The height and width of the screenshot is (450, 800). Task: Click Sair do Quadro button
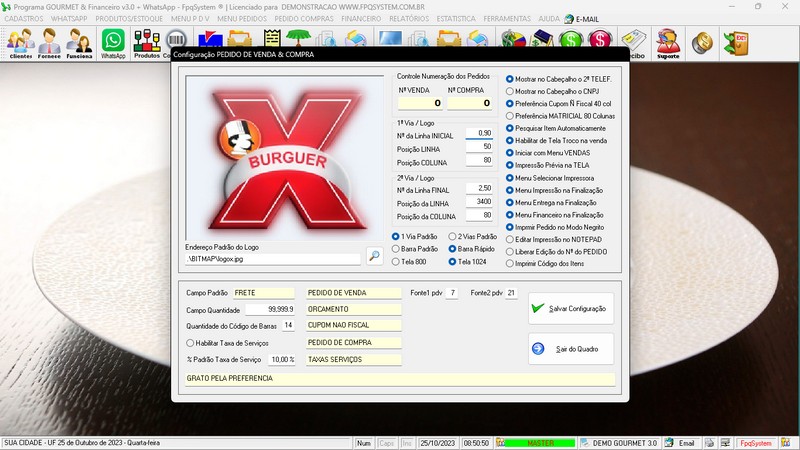click(x=571, y=349)
